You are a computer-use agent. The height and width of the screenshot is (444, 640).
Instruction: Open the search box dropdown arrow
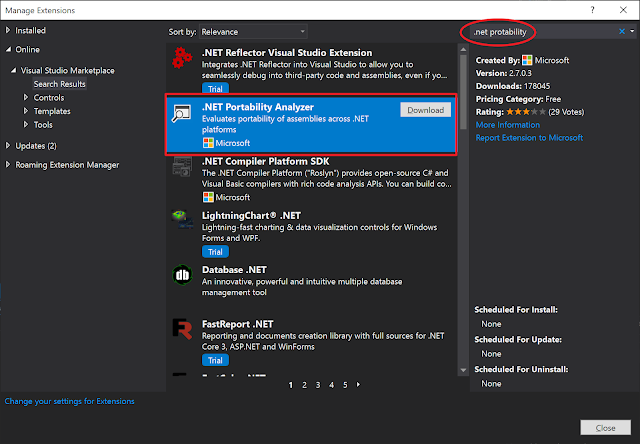[x=632, y=31]
